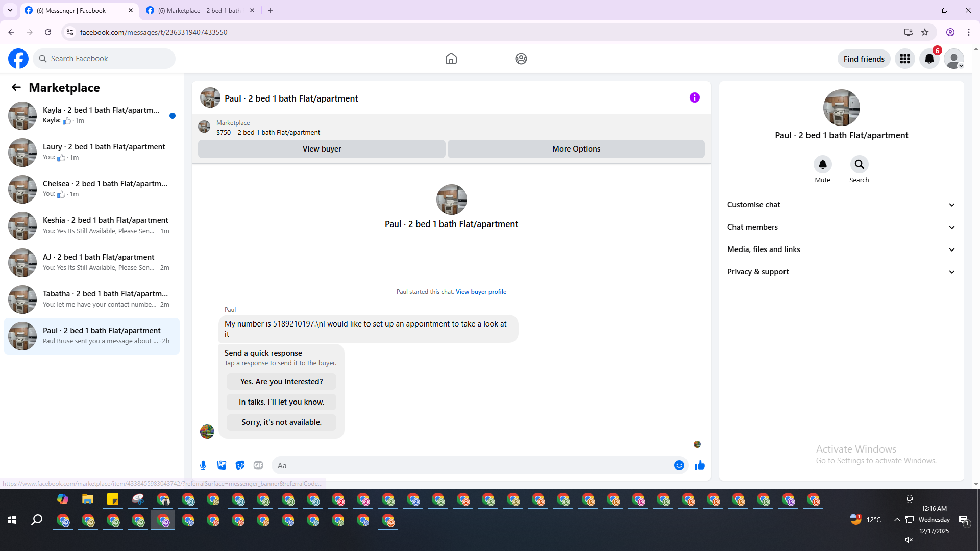Send quick response 'Sorry, it's not available.'
The width and height of the screenshot is (980, 551).
click(281, 422)
